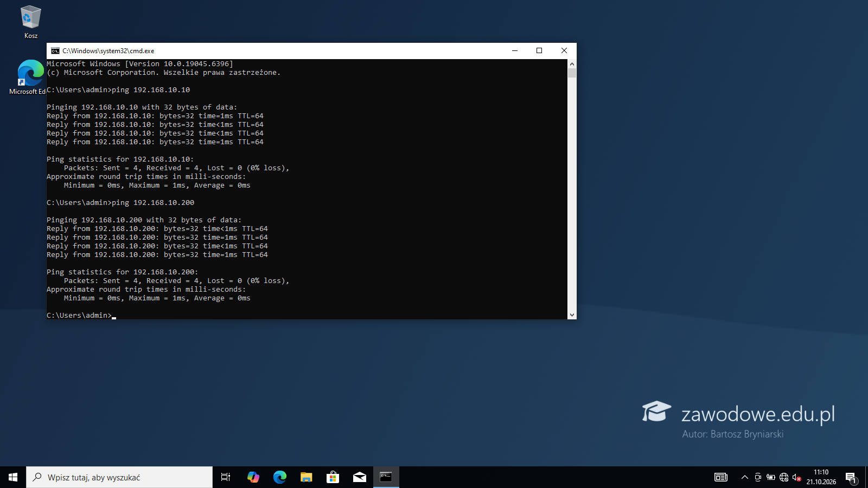
Task: Click the muted speaker volume tray icon
Action: (x=796, y=477)
